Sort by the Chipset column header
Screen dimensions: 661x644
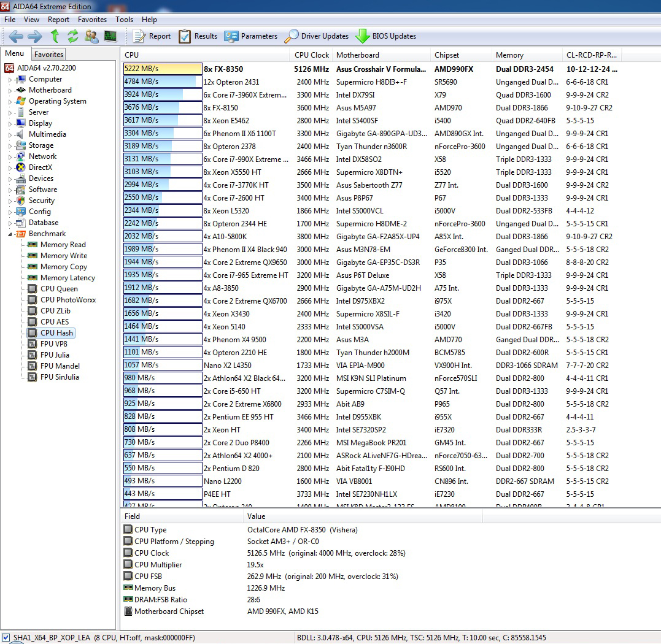point(461,55)
